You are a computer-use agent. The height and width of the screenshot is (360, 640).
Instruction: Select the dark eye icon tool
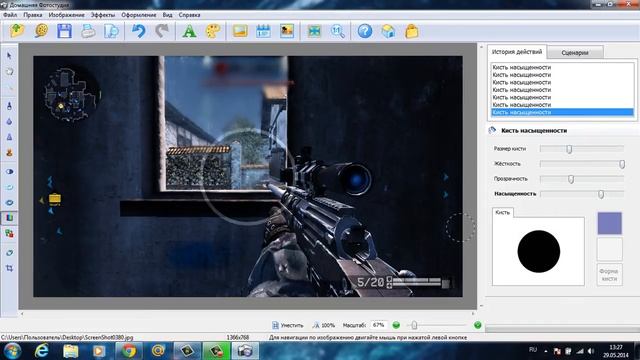(9, 171)
